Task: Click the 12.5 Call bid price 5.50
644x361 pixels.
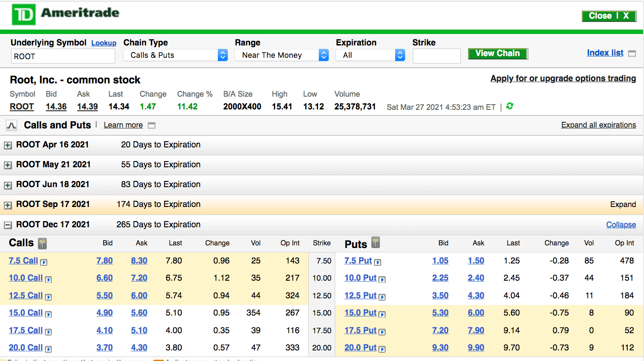Action: (x=105, y=295)
